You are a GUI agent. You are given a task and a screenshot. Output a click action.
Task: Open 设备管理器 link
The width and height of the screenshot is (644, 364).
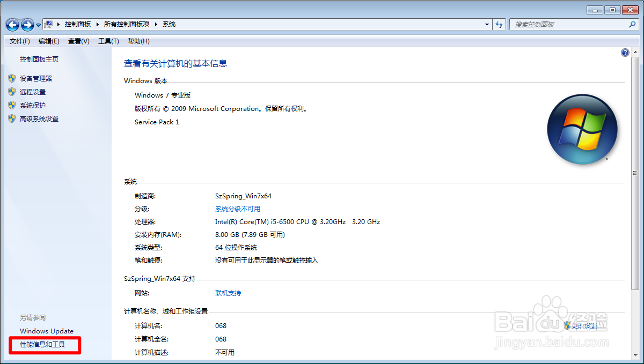(x=36, y=78)
